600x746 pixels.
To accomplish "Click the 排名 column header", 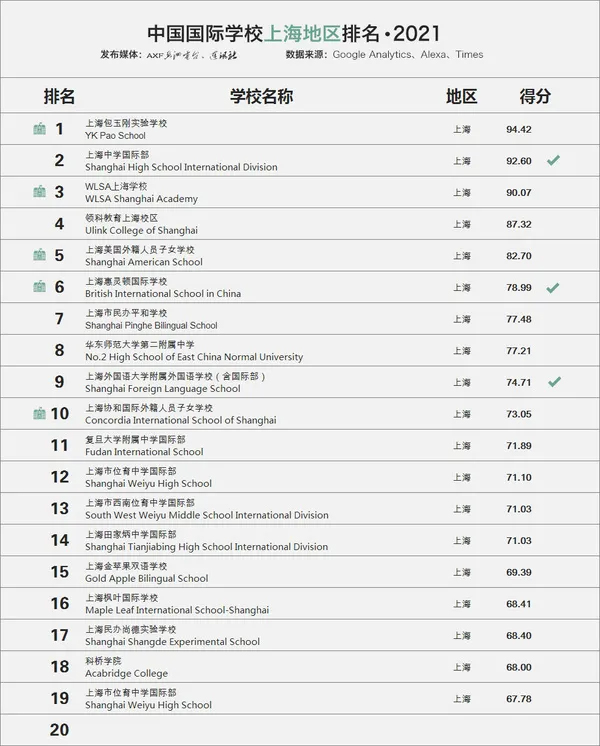I will pyautogui.click(x=59, y=96).
